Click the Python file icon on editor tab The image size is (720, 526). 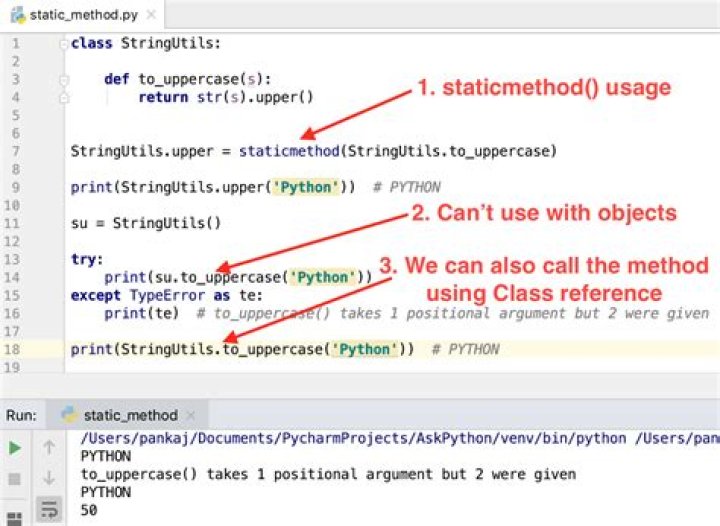coord(16,17)
